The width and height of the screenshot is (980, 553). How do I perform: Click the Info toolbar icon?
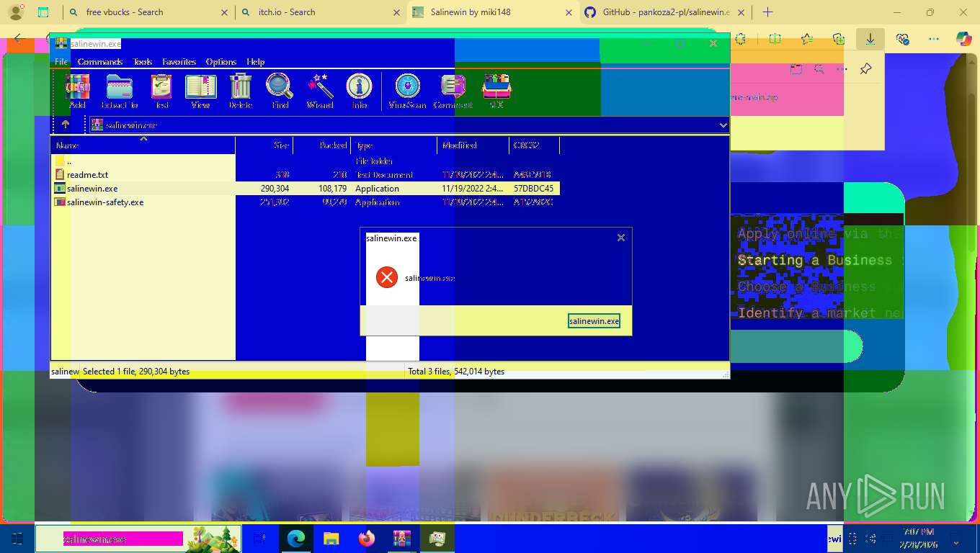[359, 91]
